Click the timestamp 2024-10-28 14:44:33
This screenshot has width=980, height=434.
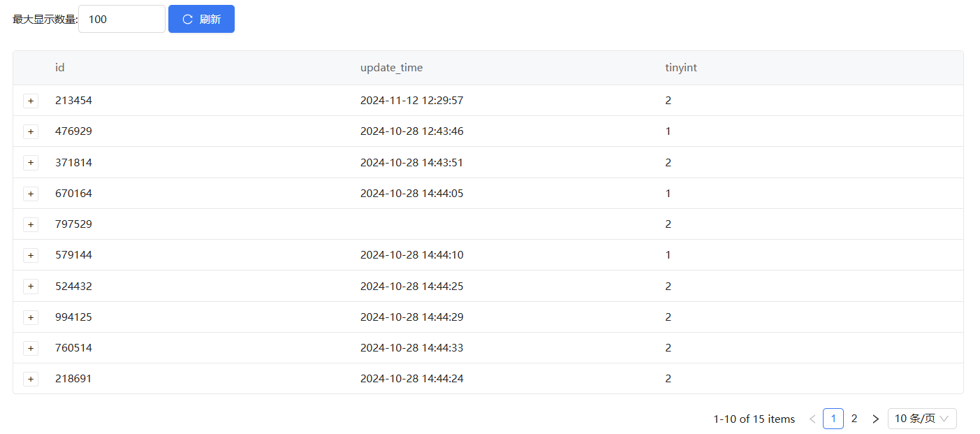click(x=412, y=348)
